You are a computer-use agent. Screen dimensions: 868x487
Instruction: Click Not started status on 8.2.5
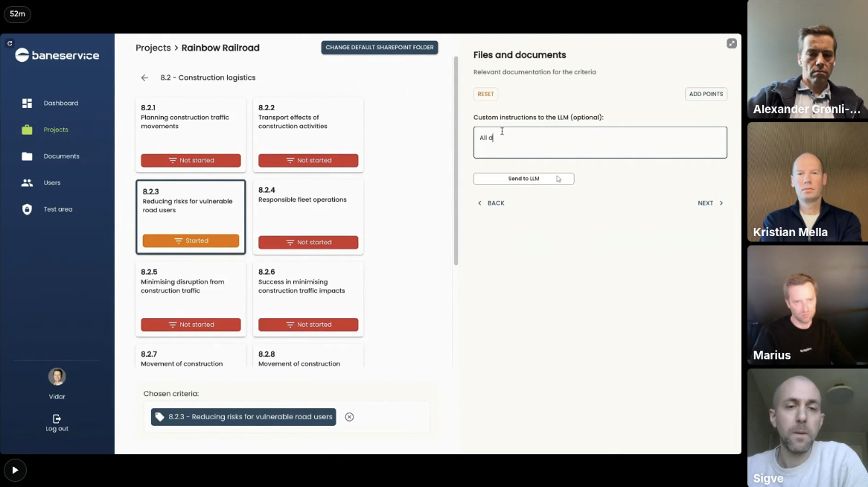191,325
